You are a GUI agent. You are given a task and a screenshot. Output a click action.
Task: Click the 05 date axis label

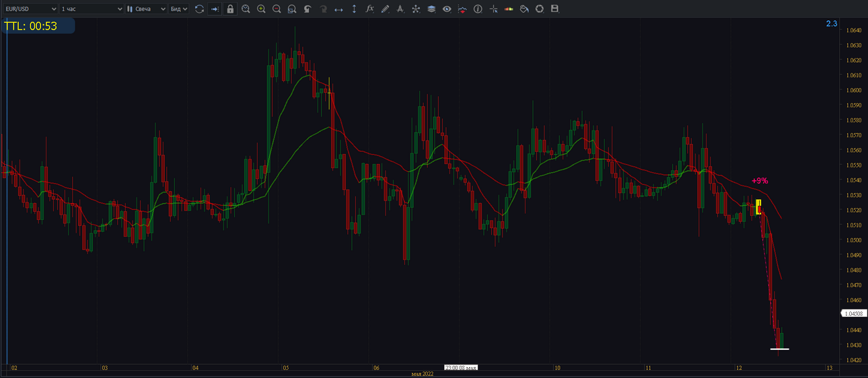click(x=286, y=368)
